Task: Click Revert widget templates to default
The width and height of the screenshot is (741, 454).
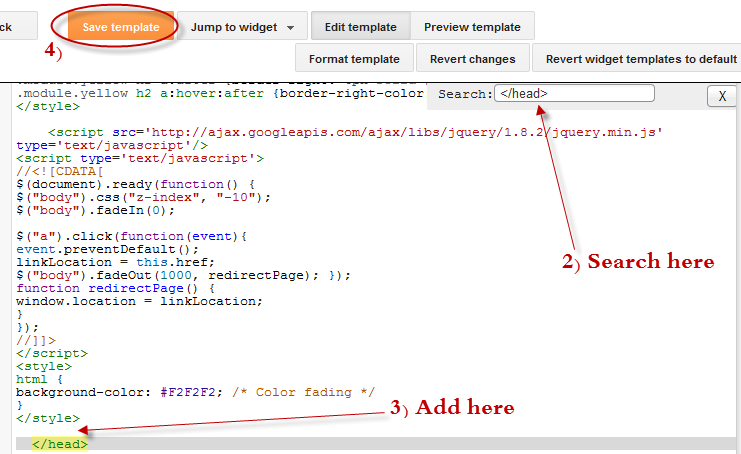Action: 638,59
